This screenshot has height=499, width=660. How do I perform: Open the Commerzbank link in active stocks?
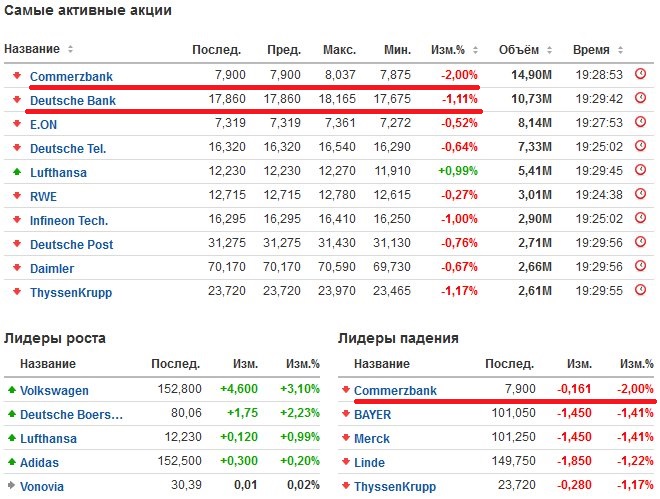click(x=71, y=75)
